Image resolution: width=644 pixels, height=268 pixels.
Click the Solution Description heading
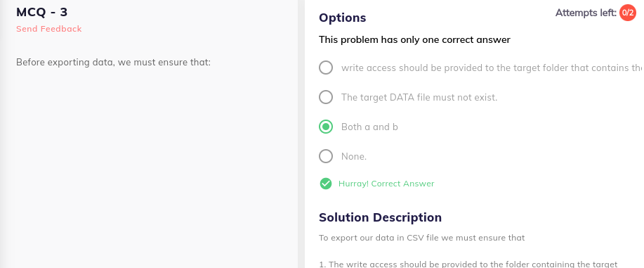pos(381,217)
